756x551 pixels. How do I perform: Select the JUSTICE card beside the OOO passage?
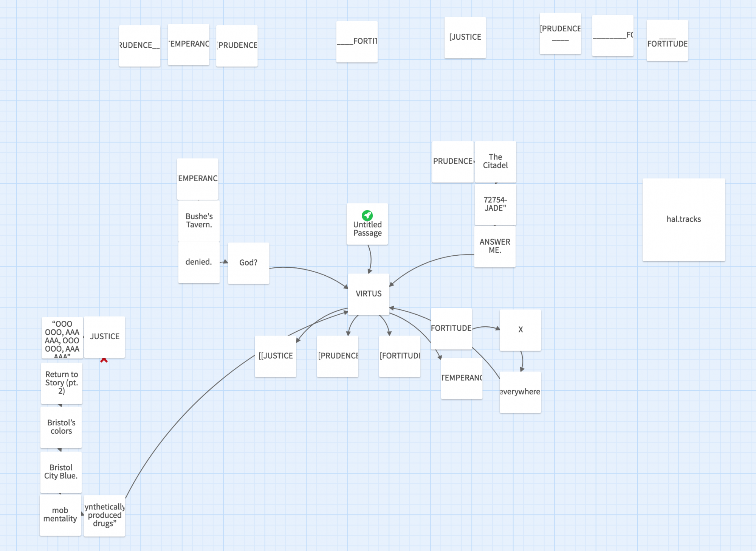pyautogui.click(x=104, y=337)
